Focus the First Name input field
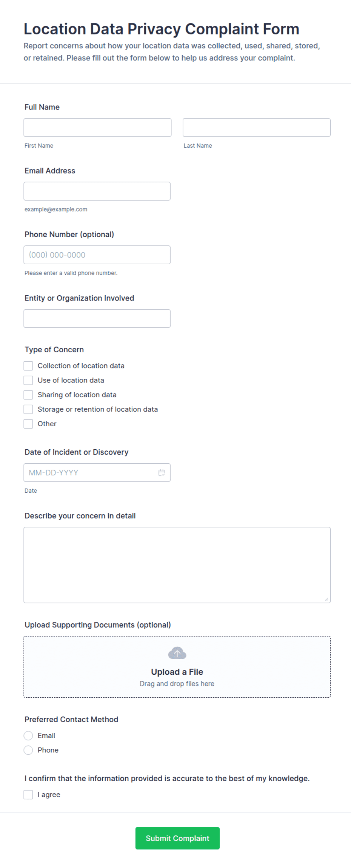Screen dimensions: 351x868 (x=97, y=128)
